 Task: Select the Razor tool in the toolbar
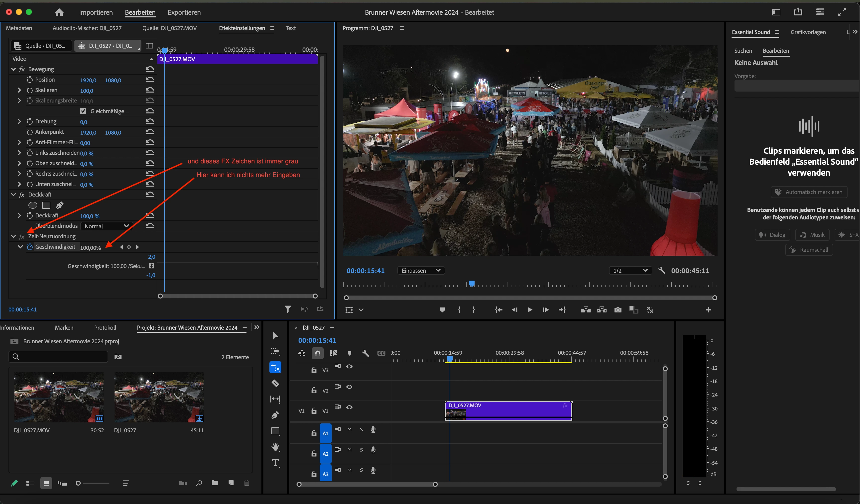coord(275,383)
